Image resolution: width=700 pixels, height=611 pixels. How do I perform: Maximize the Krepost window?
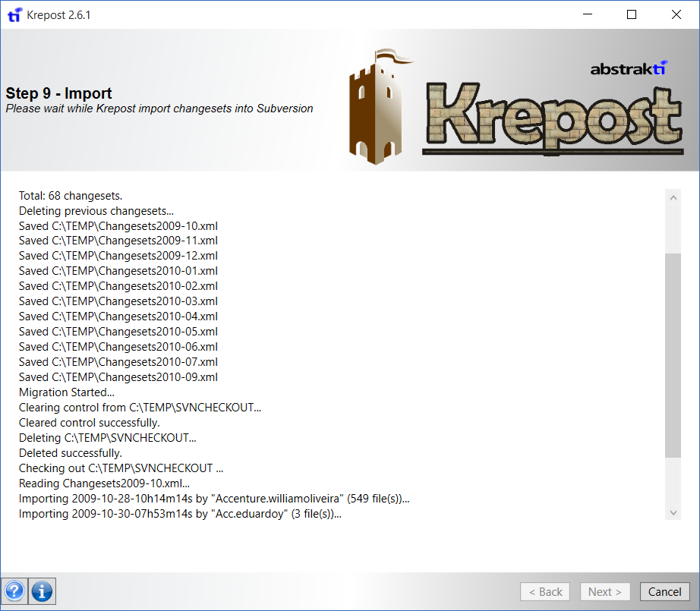[x=631, y=14]
